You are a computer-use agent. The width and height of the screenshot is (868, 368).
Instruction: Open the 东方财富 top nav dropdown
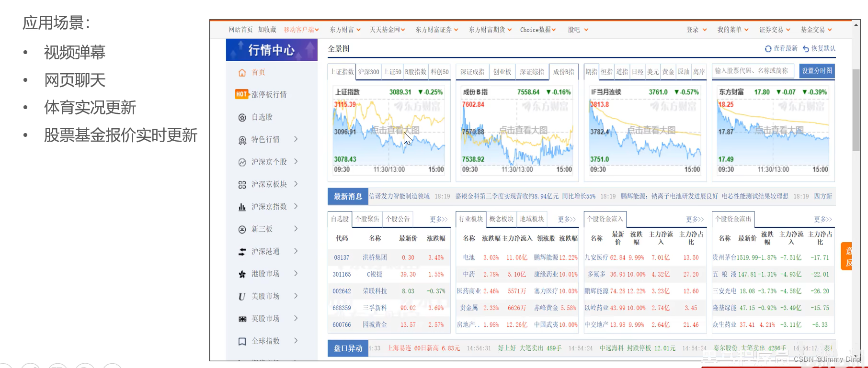[x=345, y=30]
